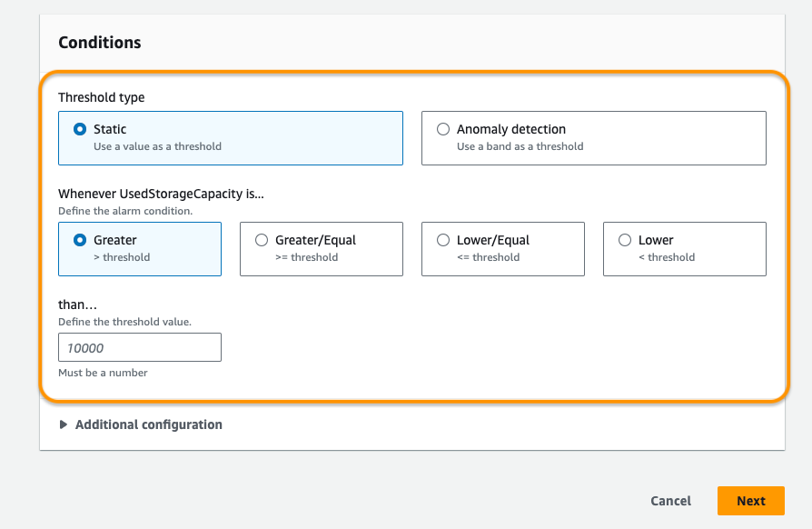
Task: Choose the Lower condition option
Action: pyautogui.click(x=685, y=249)
